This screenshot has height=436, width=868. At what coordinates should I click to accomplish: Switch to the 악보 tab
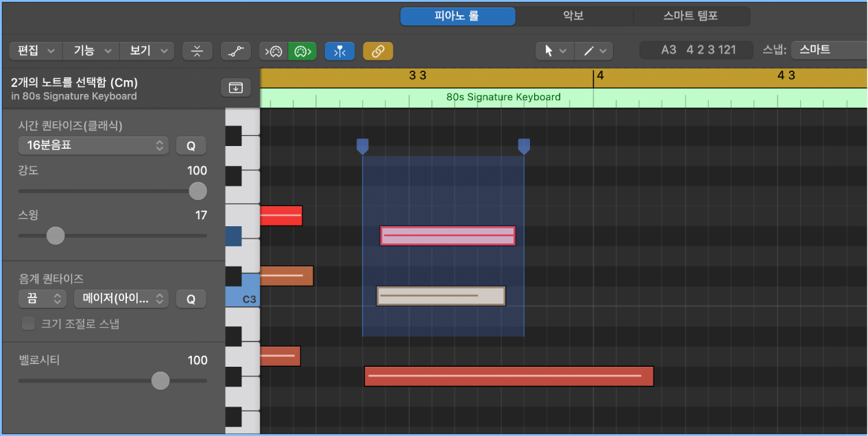pyautogui.click(x=573, y=16)
